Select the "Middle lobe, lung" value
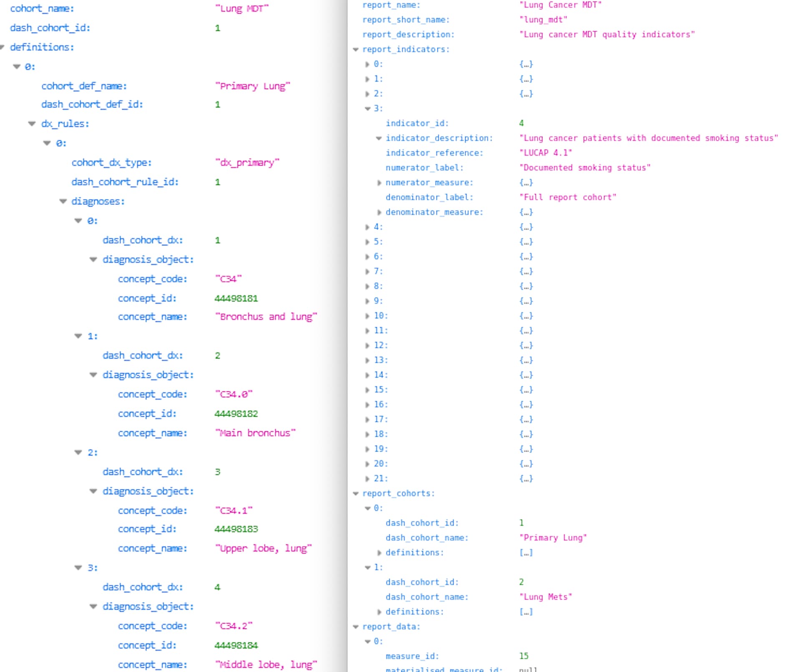 [x=266, y=664]
